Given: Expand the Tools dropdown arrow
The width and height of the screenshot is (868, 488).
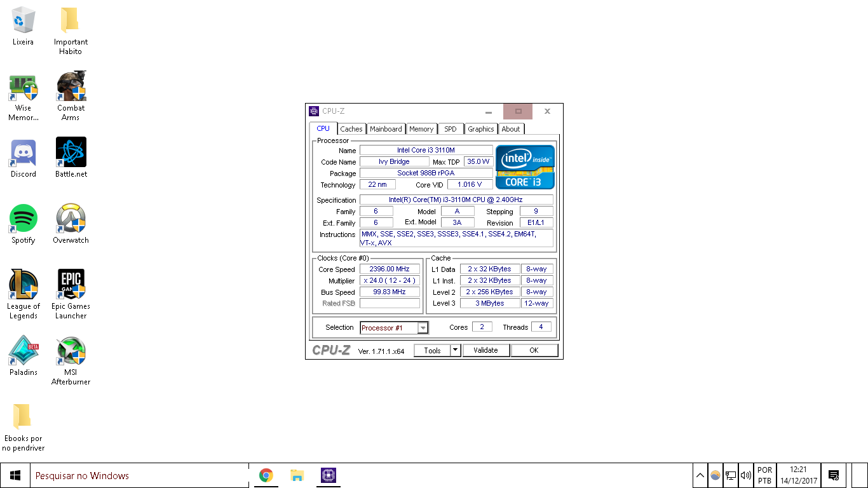Looking at the screenshot, I should pyautogui.click(x=456, y=350).
